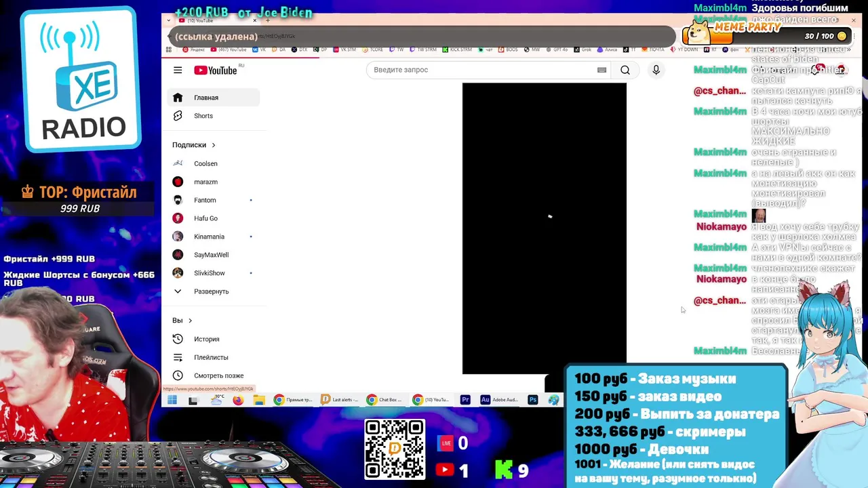Image resolution: width=868 pixels, height=488 pixels.
Task: Open the Яндекс bookmark
Action: (194, 49)
